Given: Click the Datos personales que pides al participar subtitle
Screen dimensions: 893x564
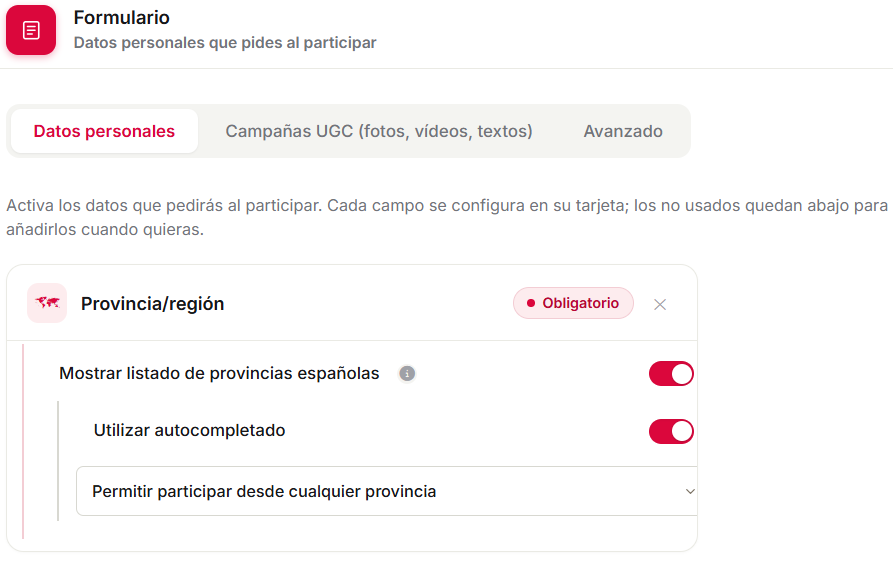Looking at the screenshot, I should click(225, 43).
